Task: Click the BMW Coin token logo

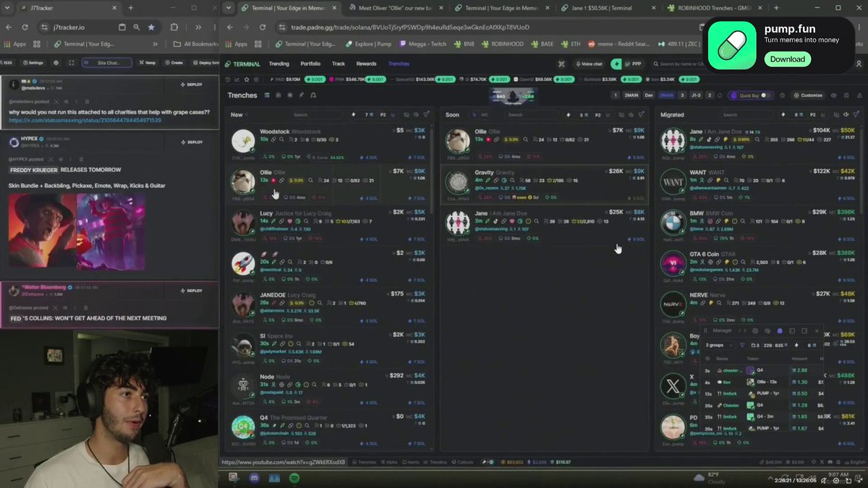Action: click(x=673, y=221)
